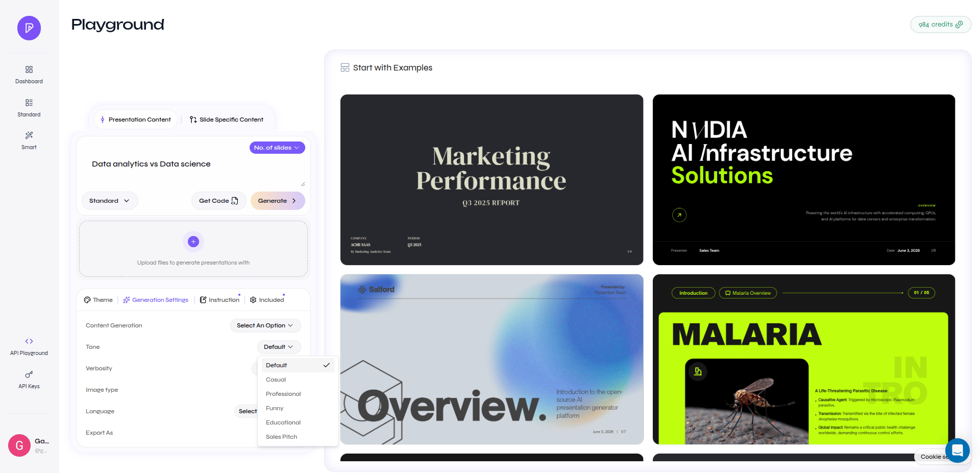Choose Casual tone option
The image size is (980, 473).
pos(298,380)
